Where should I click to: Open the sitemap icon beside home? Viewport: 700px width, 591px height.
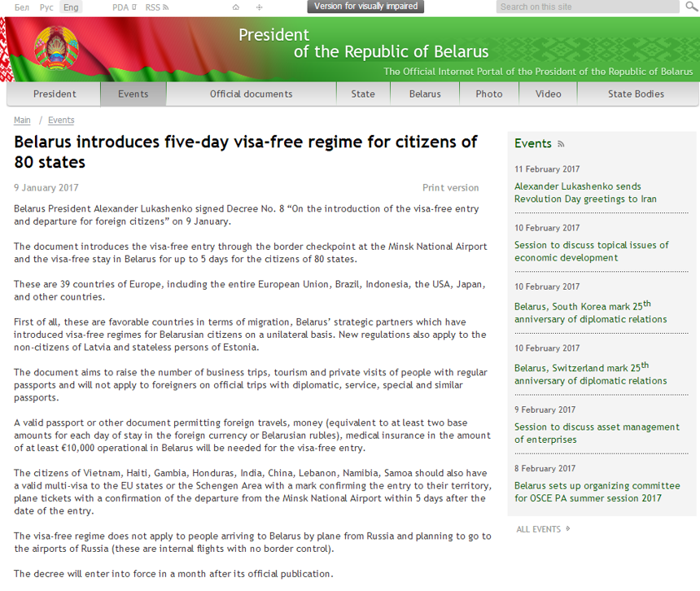(260, 7)
